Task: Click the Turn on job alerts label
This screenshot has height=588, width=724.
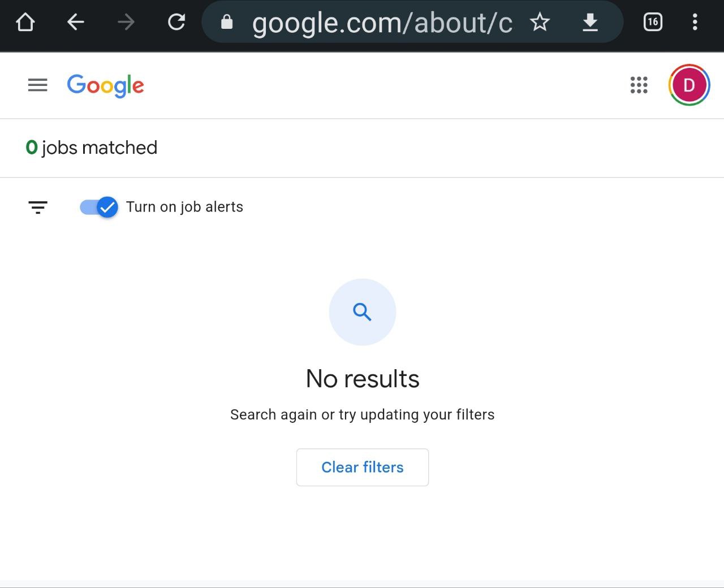Action: 184,207
